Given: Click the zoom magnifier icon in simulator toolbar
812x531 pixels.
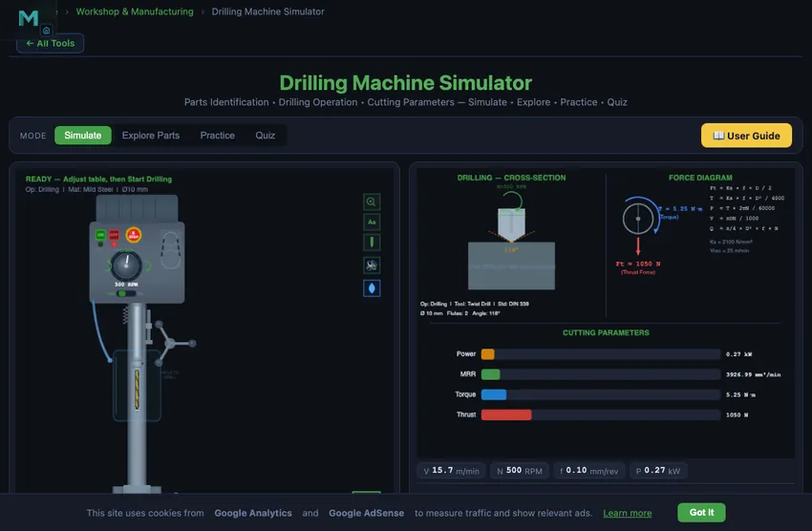Looking at the screenshot, I should [372, 202].
